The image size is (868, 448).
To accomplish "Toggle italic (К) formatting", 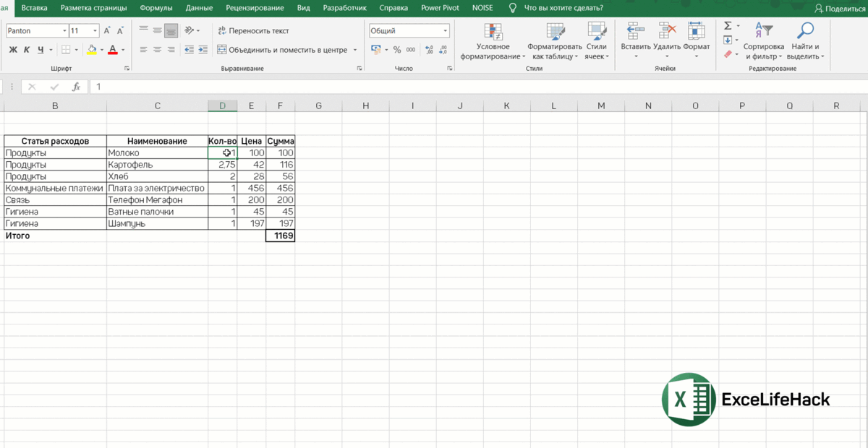I will (27, 50).
